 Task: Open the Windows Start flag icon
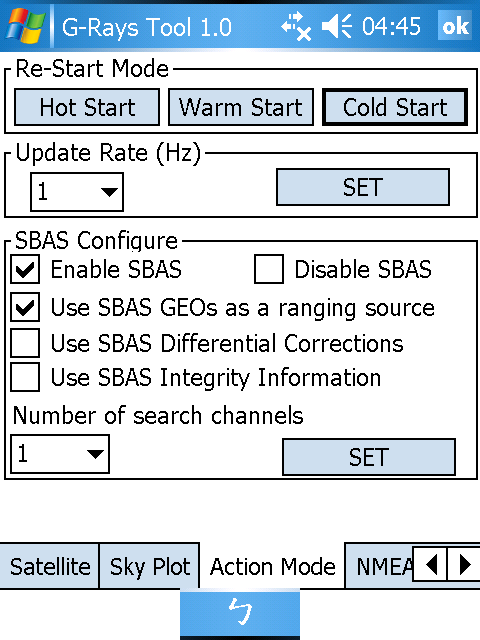click(25, 26)
